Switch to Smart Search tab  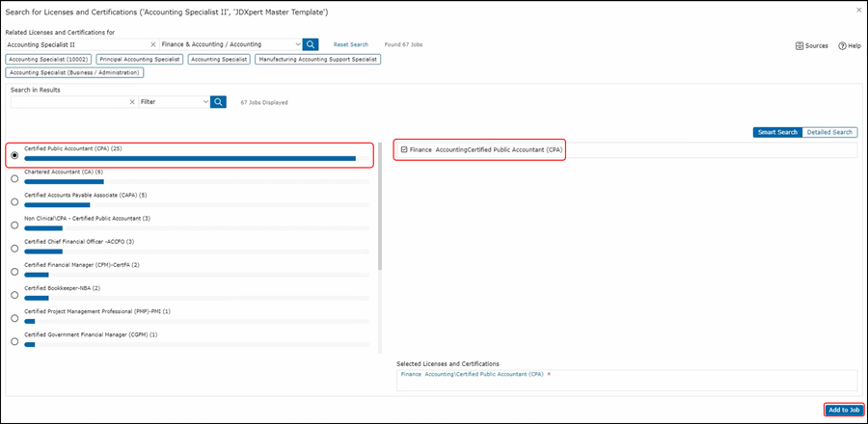pos(777,132)
